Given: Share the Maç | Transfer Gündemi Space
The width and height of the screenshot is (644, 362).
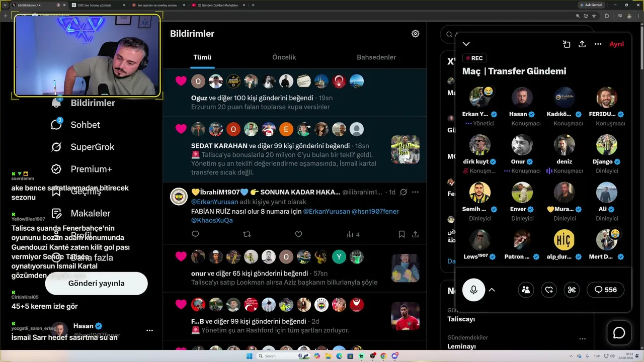Looking at the screenshot, I should 582,44.
